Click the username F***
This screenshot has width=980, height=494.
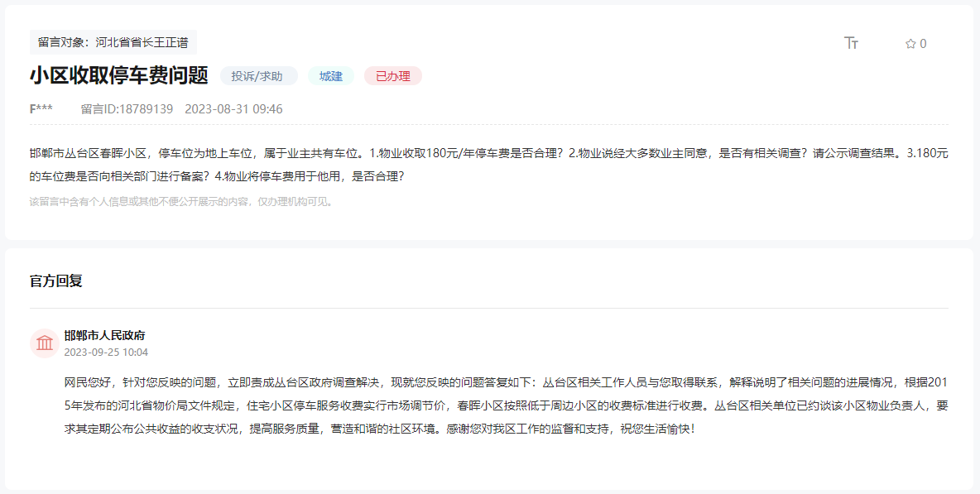[41, 108]
